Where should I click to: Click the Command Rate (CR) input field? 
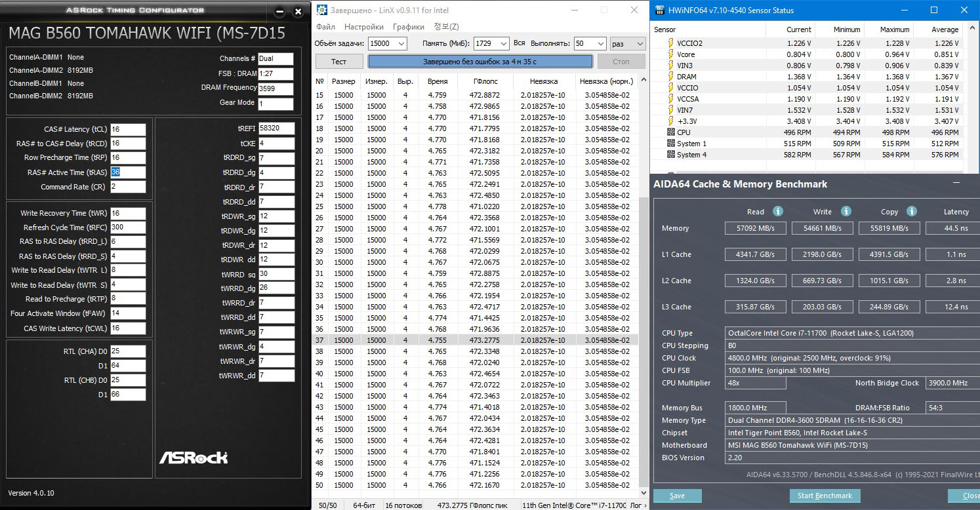point(128,187)
